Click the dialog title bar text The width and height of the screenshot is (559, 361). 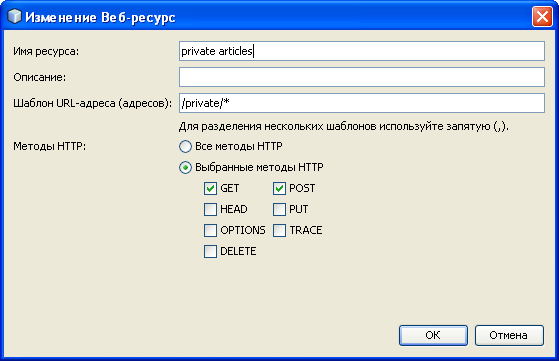point(100,17)
